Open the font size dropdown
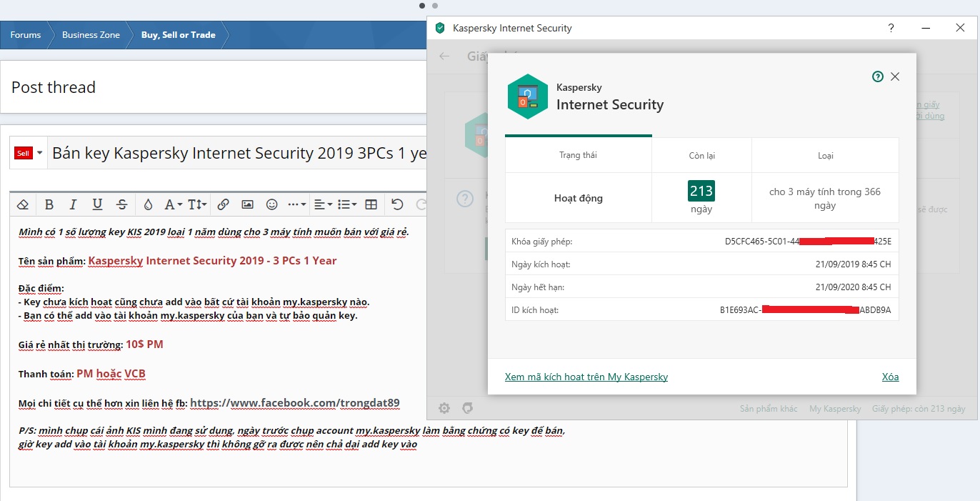This screenshot has height=501, width=980. point(196,204)
